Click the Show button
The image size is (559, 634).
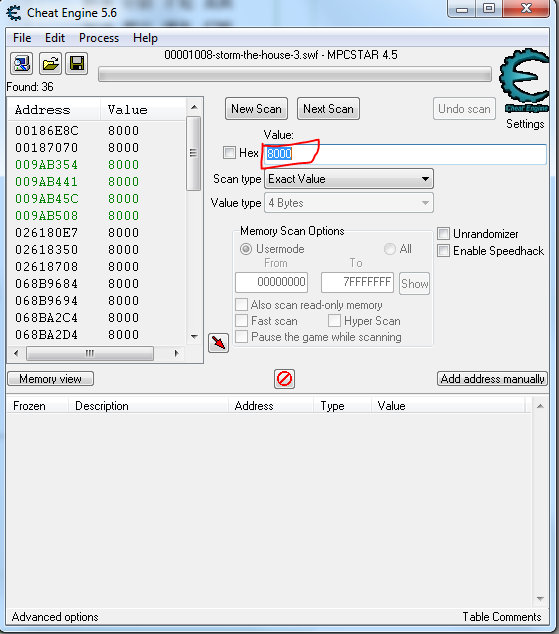coord(414,283)
